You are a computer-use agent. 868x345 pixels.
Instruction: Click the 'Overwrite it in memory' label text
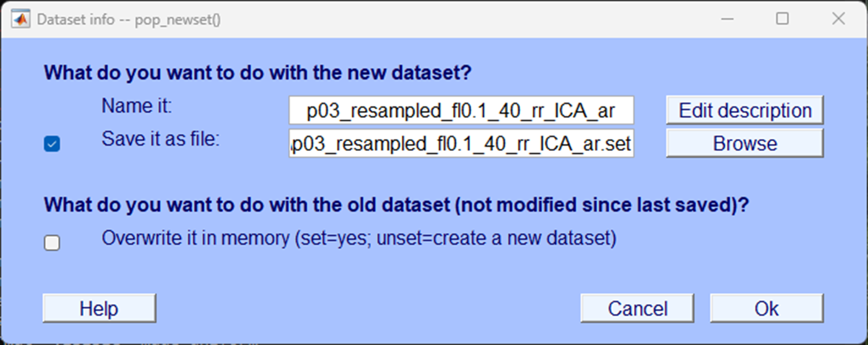359,238
